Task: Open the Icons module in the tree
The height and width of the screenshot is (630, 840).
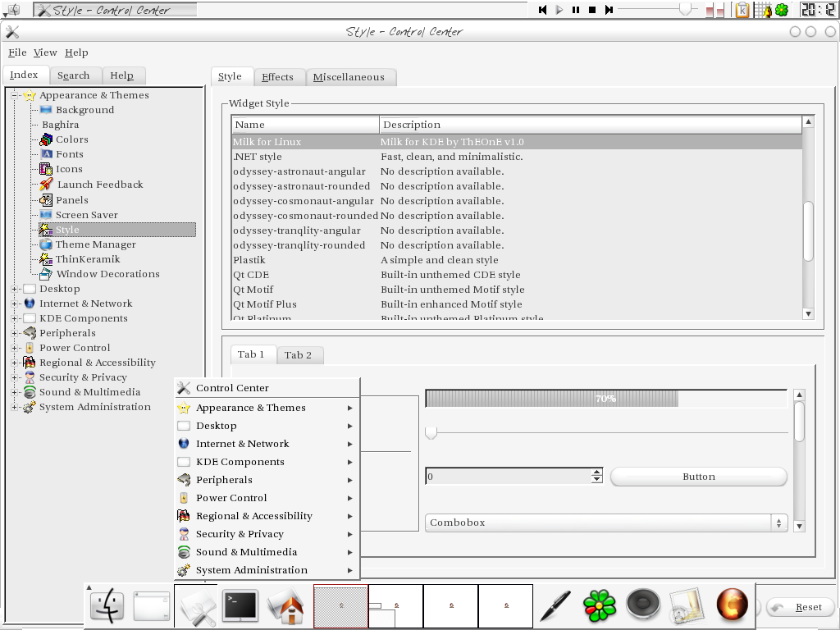Action: [69, 169]
